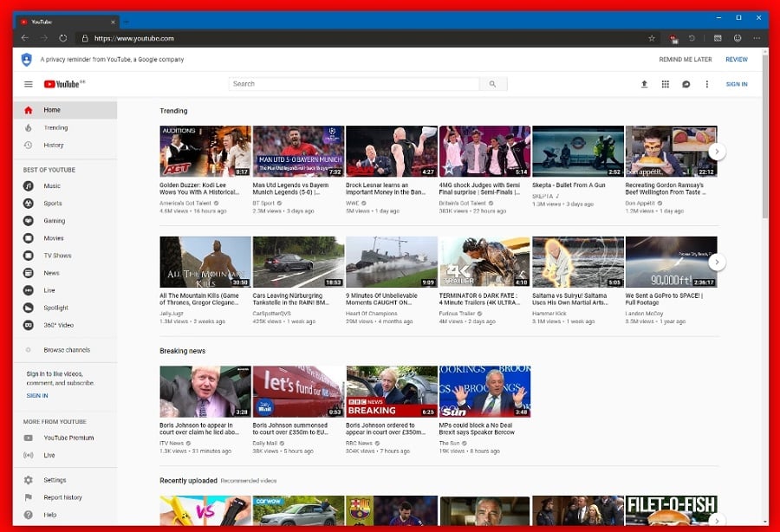This screenshot has height=532, width=780.
Task: Click the News sidebar icon
Action: 29,273
